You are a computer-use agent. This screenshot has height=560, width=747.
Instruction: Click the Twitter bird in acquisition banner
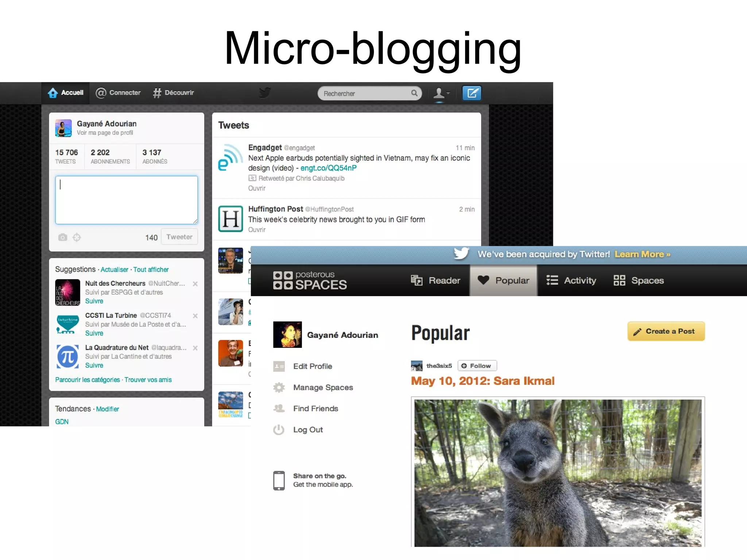click(x=461, y=253)
